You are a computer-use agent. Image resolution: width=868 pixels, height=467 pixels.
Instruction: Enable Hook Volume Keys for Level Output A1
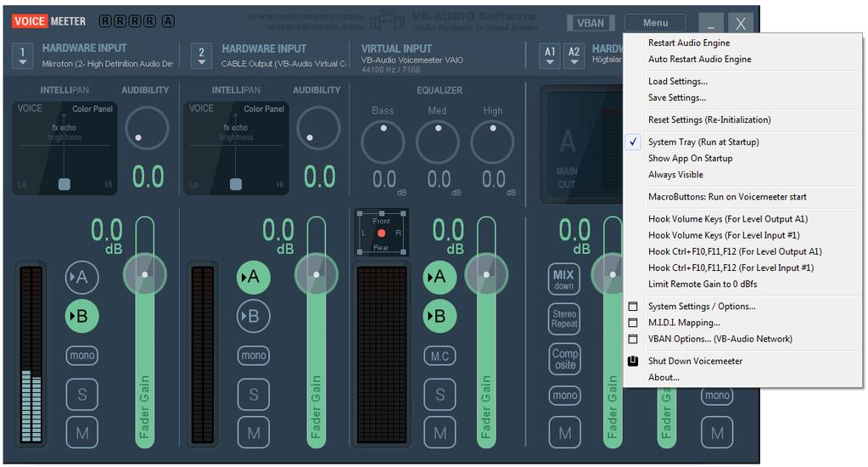point(728,219)
